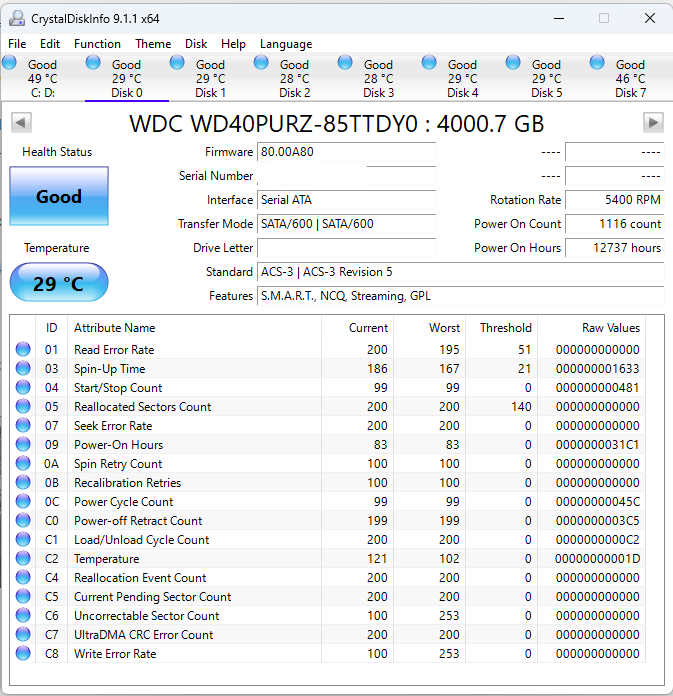Screen dimensions: 673x696
Task: Open the Language menu
Action: pyautogui.click(x=286, y=44)
